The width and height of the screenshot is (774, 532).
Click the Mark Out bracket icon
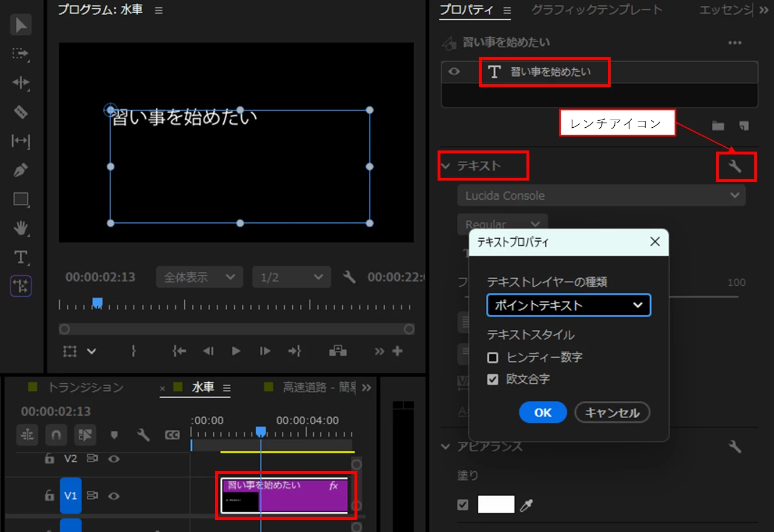tap(134, 351)
